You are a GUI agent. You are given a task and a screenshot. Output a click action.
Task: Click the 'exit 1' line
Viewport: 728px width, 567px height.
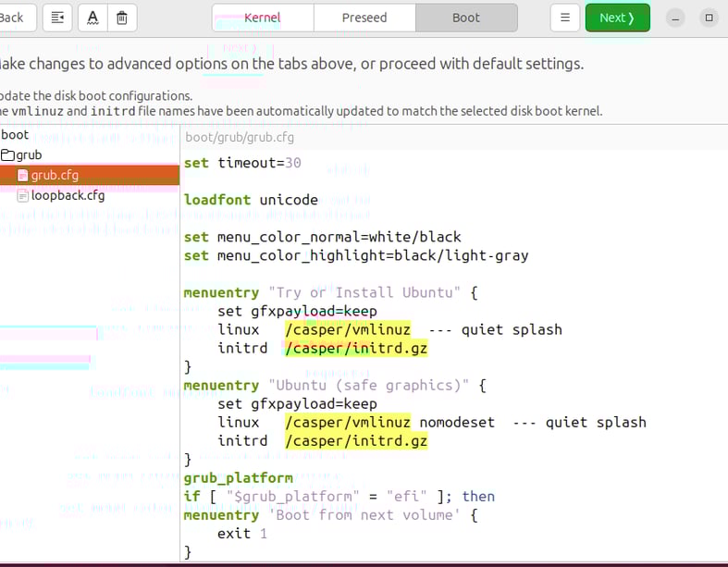tap(242, 534)
